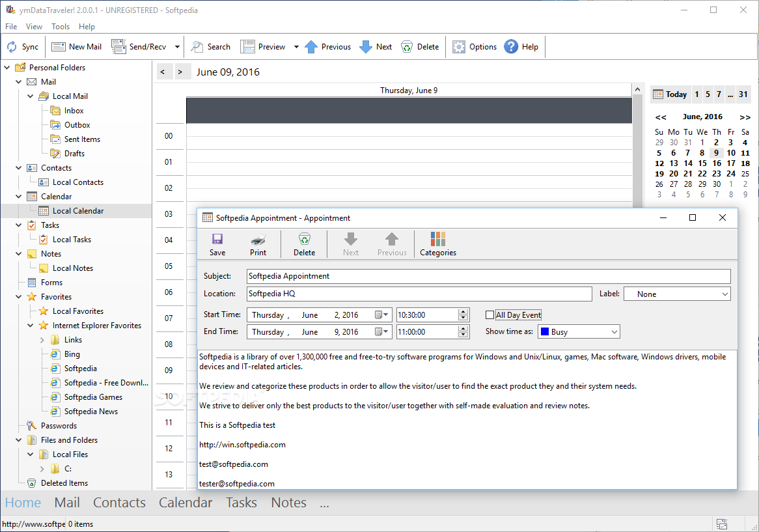Toggle the All Day Event checkbox
The image size is (759, 532).
point(490,315)
